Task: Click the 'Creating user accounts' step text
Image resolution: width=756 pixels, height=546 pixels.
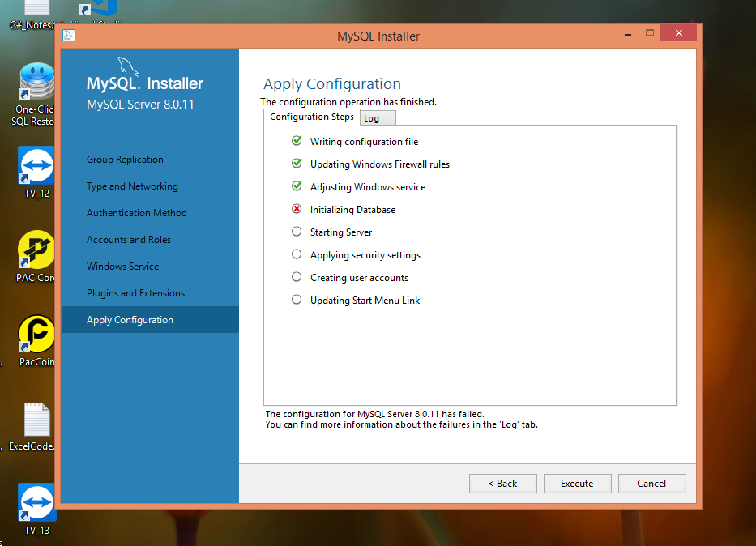Action: tap(359, 278)
